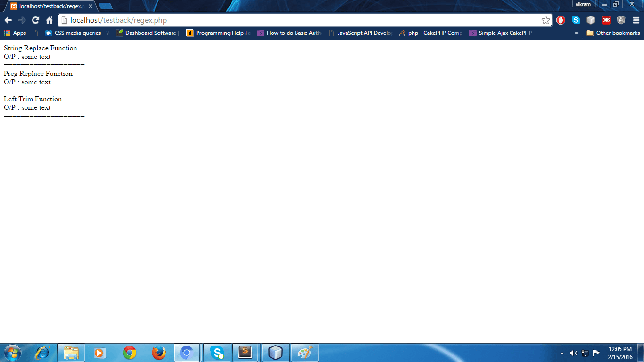Open VirtualBox from the taskbar
The width and height of the screenshot is (644, 362).
[275, 353]
